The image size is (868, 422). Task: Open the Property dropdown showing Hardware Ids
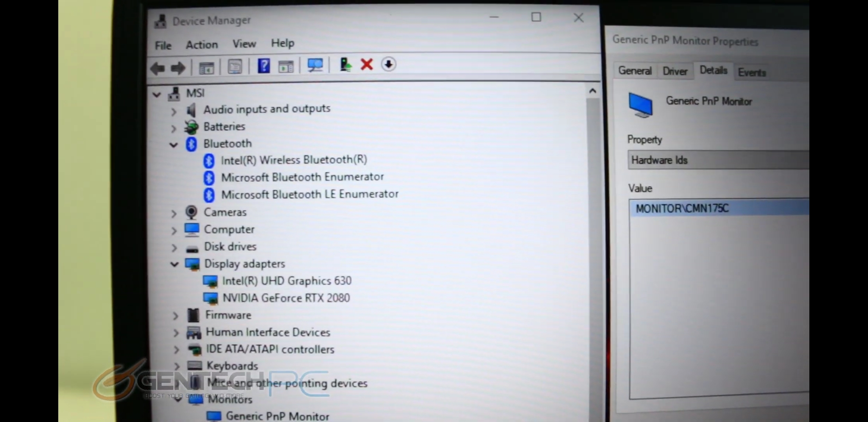tap(718, 160)
